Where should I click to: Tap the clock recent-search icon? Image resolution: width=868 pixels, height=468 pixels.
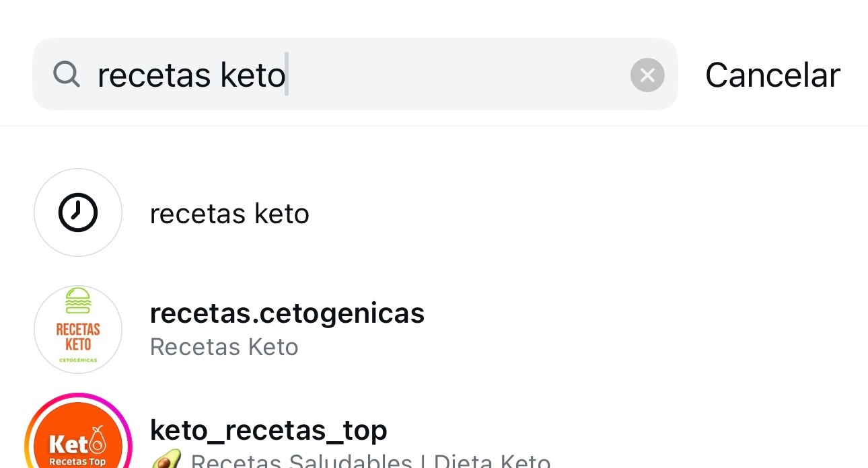pos(78,213)
